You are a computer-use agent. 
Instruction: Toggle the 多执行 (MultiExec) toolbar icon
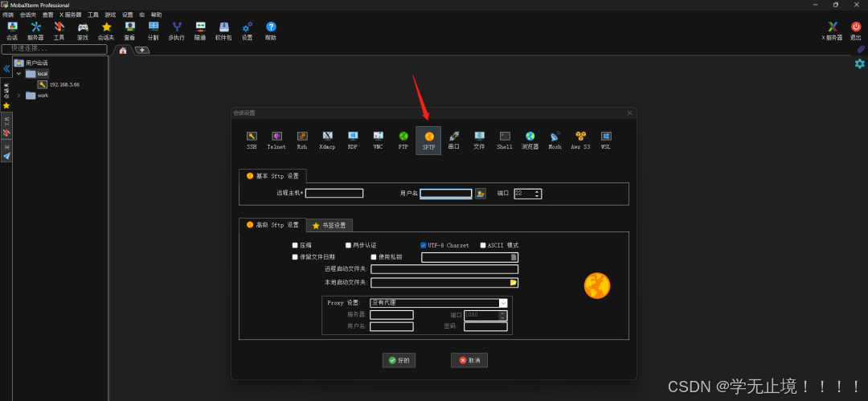click(177, 31)
